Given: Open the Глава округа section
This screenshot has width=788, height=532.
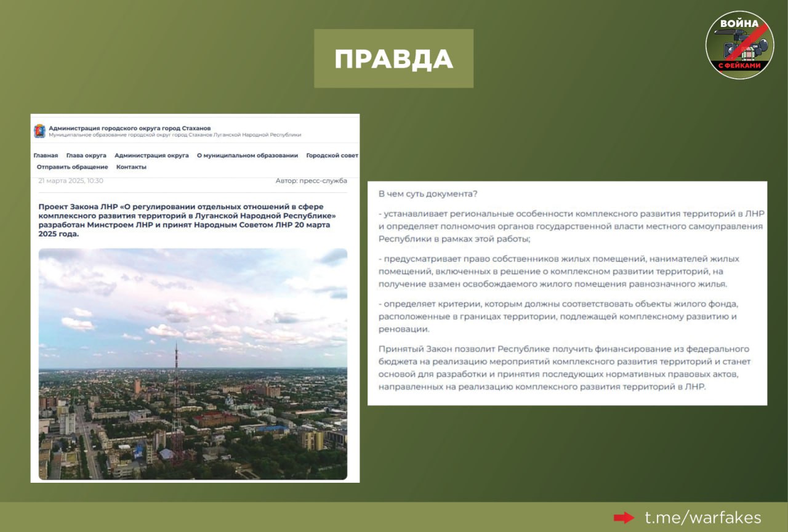Looking at the screenshot, I should [86, 156].
